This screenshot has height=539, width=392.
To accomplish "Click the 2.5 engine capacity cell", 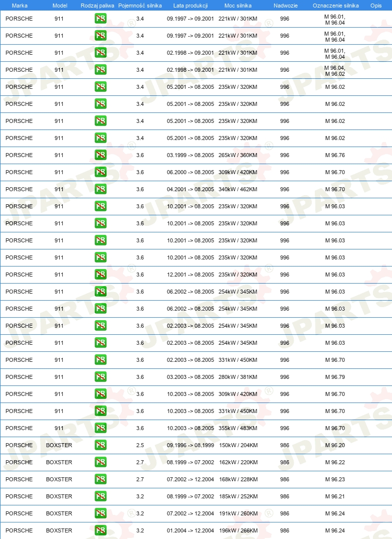I will pyautogui.click(x=140, y=445).
